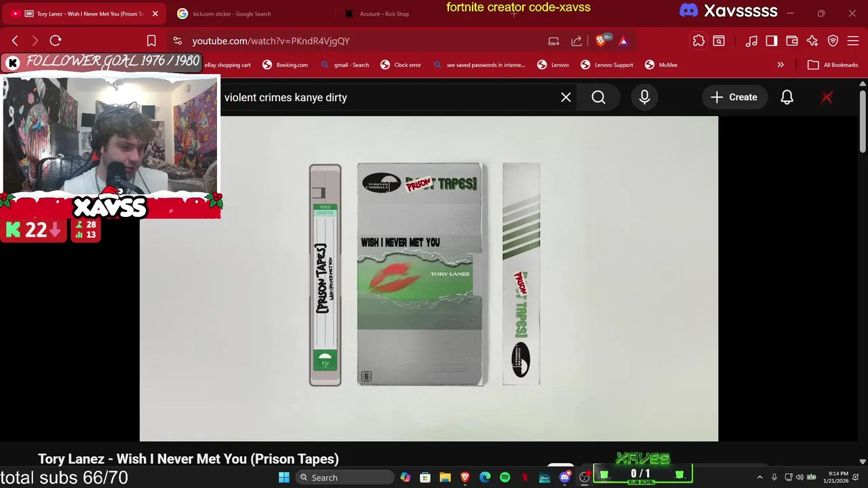Close the Tory Lanez YouTube tab

point(155,14)
